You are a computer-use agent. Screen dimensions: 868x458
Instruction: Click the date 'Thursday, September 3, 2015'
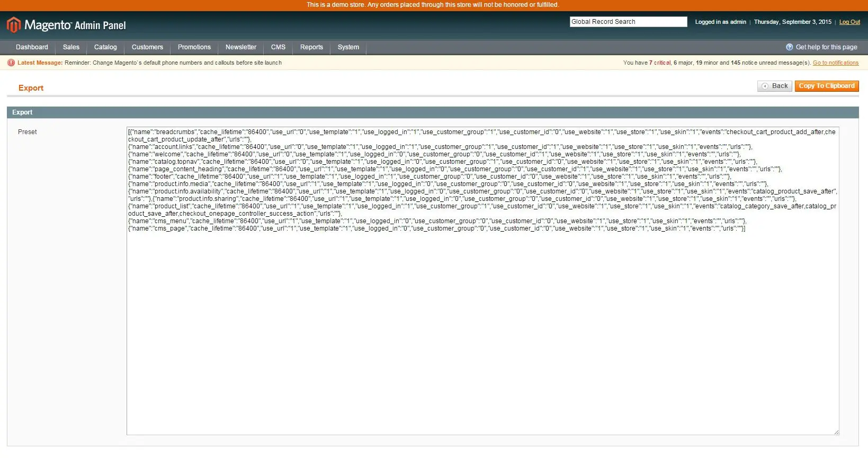[x=792, y=22]
